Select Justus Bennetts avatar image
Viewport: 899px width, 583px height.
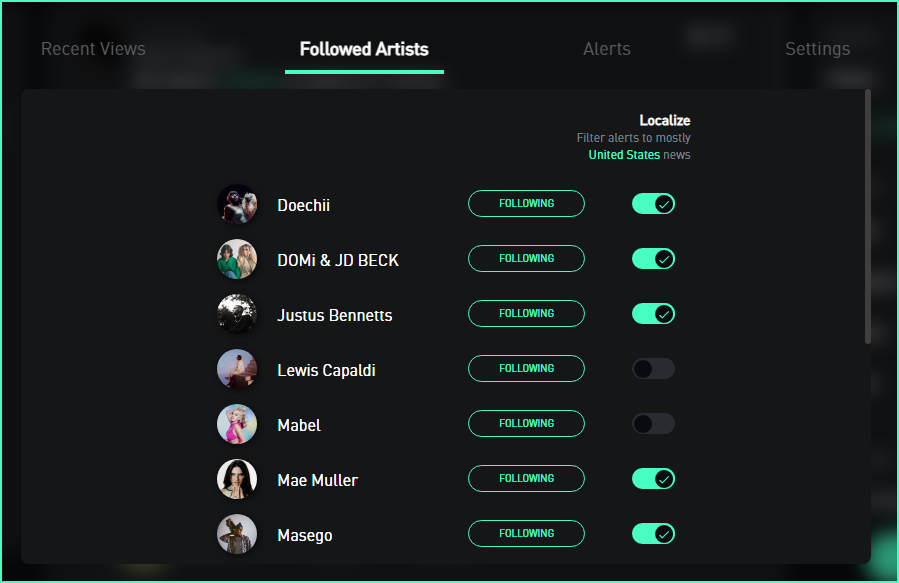tap(237, 314)
